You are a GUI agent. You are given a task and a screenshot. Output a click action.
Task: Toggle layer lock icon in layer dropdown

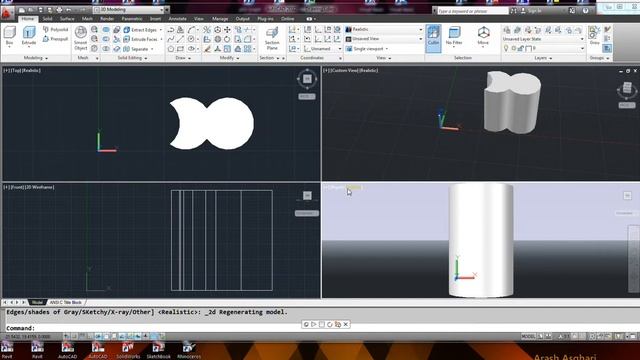pyautogui.click(x=520, y=49)
